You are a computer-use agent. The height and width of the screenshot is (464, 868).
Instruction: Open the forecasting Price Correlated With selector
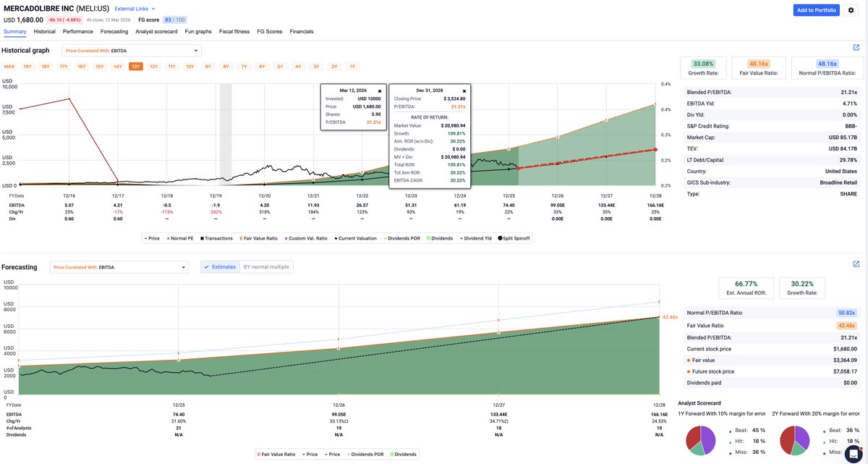(119, 266)
